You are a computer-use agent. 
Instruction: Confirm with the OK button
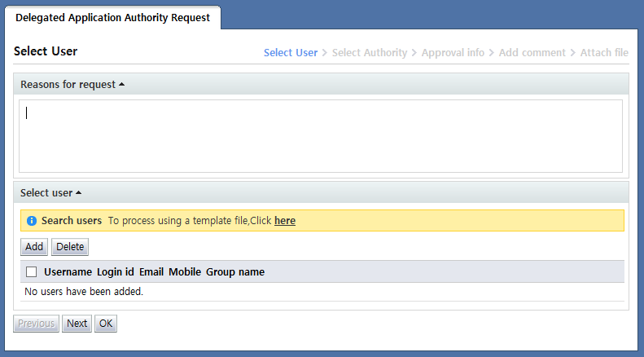(x=106, y=324)
